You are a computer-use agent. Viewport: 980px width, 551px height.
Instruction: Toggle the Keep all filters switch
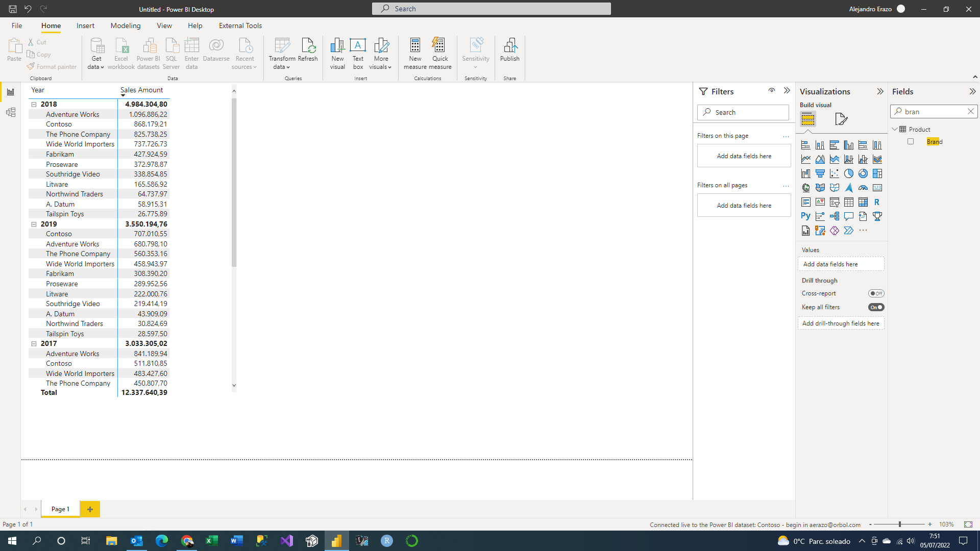click(876, 307)
